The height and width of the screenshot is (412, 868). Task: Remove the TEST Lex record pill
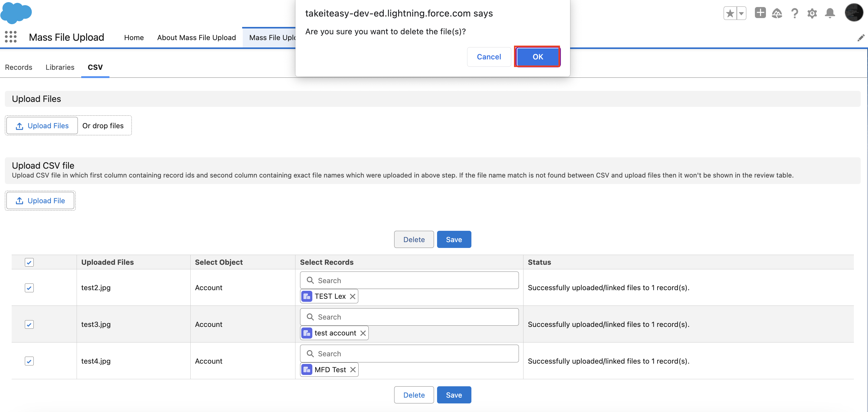pyautogui.click(x=352, y=296)
